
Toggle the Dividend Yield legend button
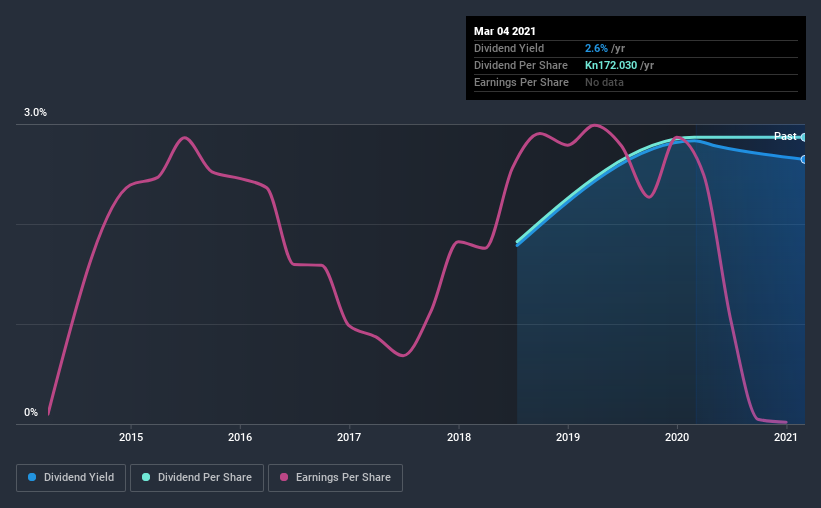[x=71, y=478]
